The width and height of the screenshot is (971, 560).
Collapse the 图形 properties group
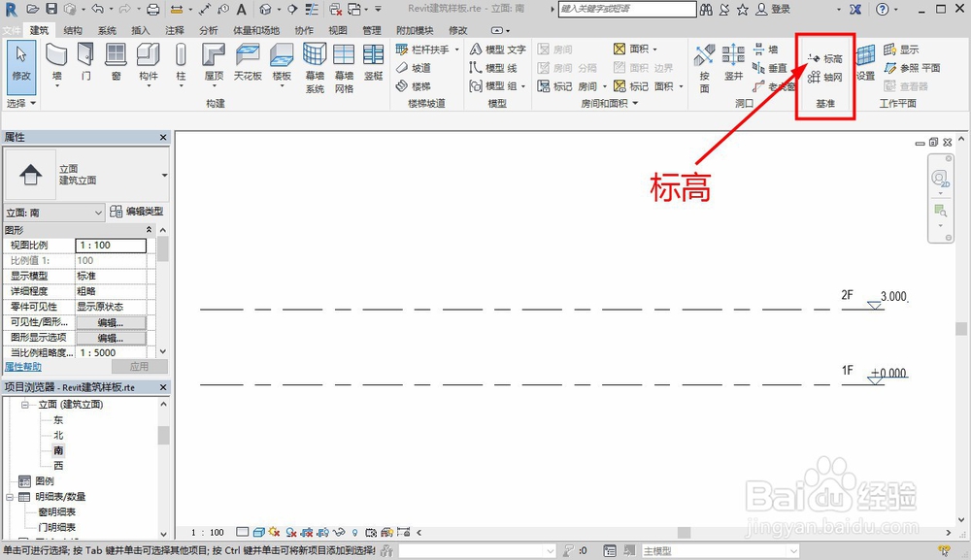[x=149, y=230]
